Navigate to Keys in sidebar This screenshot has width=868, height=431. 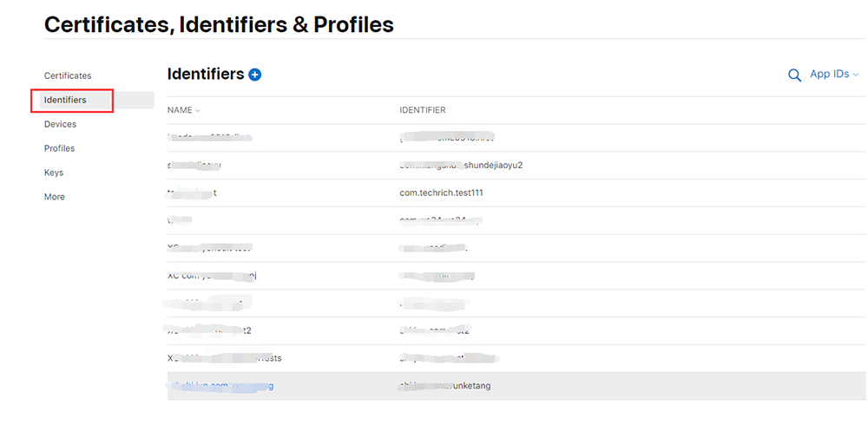54,173
